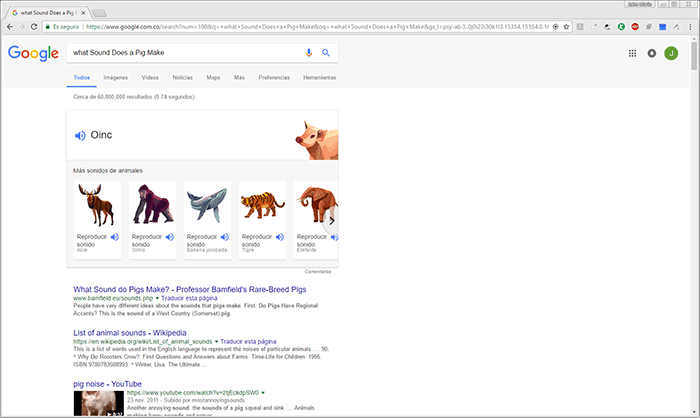700x418 pixels.
Task: Expand options arrow for bamfield.eu result
Action: (157, 298)
